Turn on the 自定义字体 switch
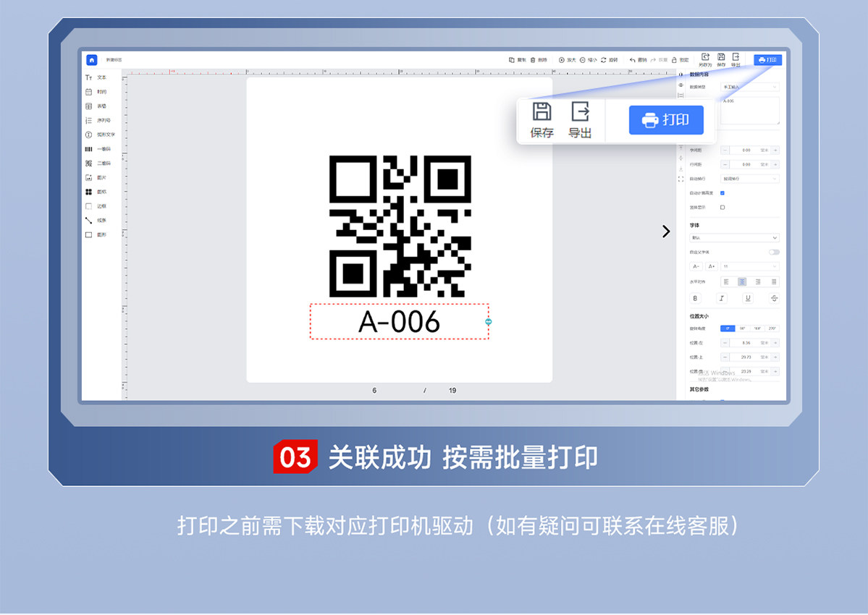Viewport: 868px width, 615px height. (774, 253)
